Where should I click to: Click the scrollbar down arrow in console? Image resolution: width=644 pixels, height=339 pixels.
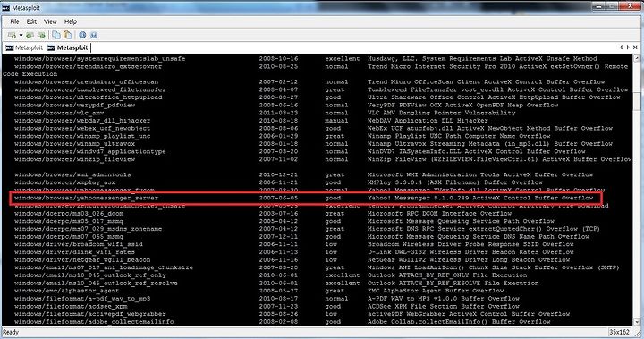[637, 322]
